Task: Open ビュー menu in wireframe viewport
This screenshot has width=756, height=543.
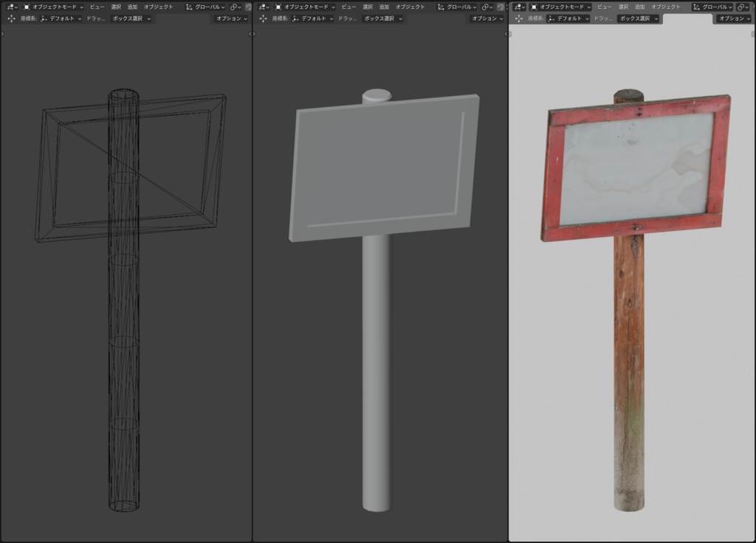Action: coord(97,7)
